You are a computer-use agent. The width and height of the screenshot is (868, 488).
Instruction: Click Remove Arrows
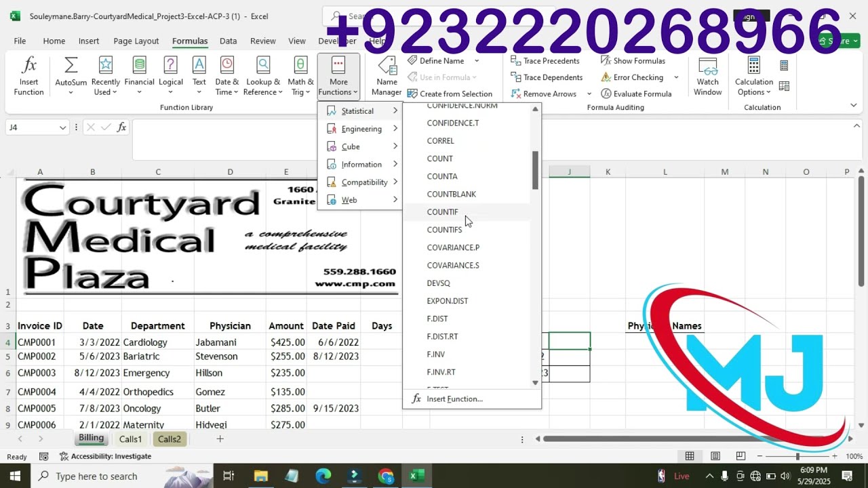point(544,94)
